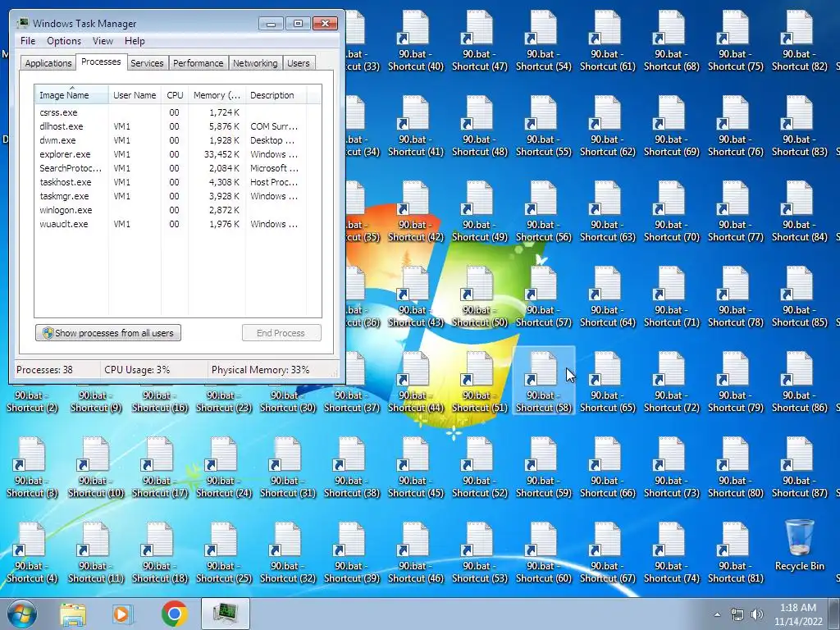Open the volume speaker tray icon
840x630 pixels.
[x=756, y=614]
